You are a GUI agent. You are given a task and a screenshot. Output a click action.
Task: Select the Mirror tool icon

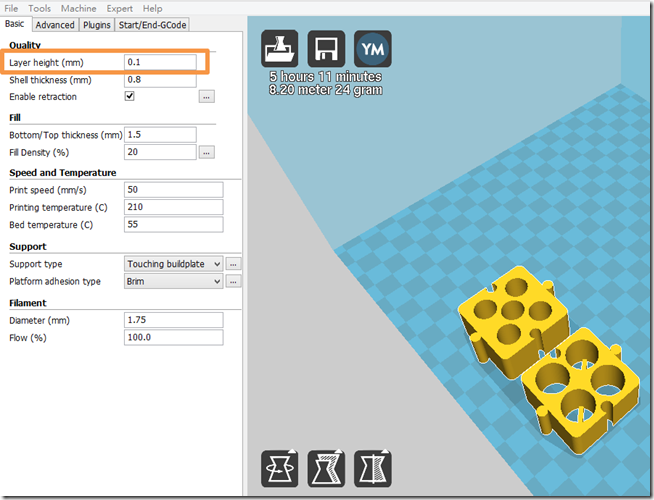coord(372,468)
